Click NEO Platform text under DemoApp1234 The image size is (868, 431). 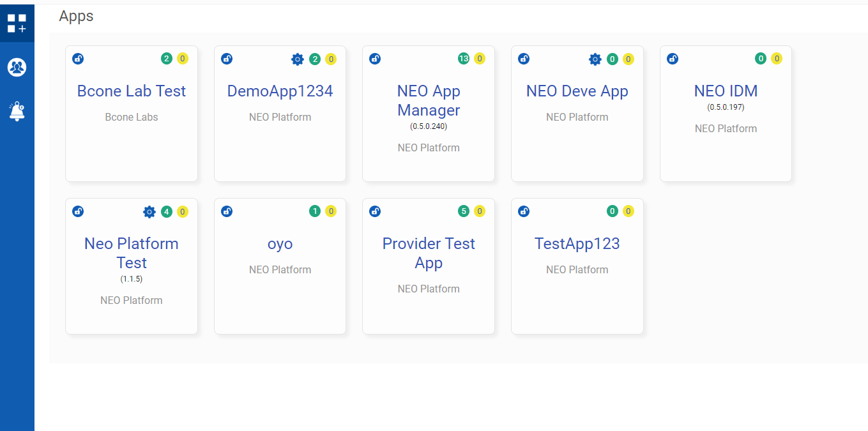(x=280, y=117)
